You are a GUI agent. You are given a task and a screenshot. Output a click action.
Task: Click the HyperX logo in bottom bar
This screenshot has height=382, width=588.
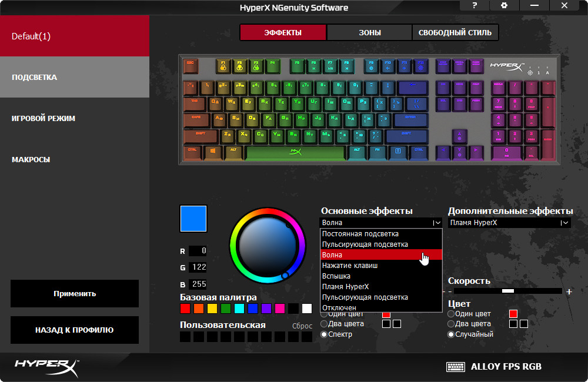tap(46, 368)
